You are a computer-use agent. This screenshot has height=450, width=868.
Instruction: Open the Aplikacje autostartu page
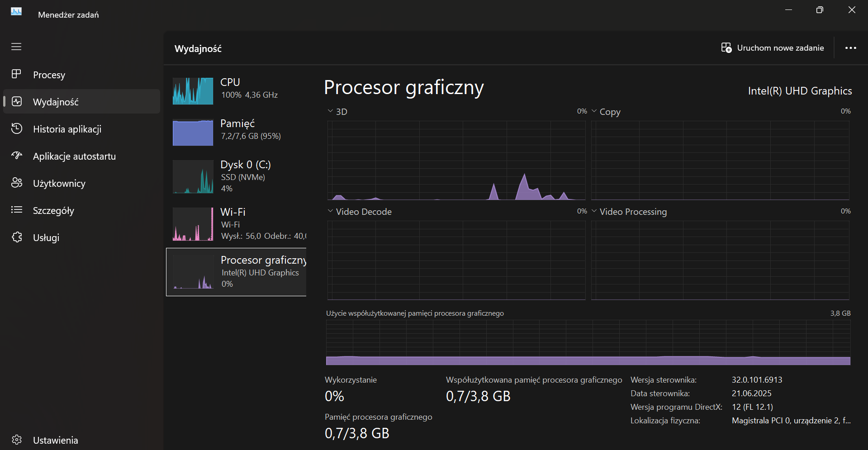coord(81,156)
